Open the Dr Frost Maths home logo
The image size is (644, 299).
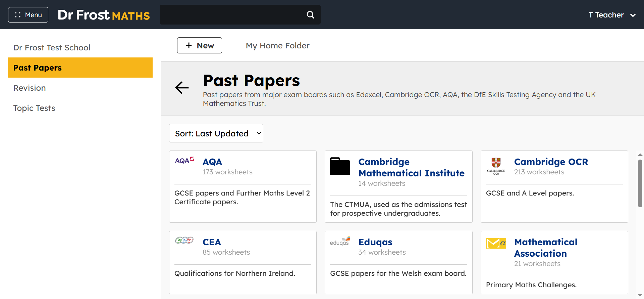click(104, 15)
